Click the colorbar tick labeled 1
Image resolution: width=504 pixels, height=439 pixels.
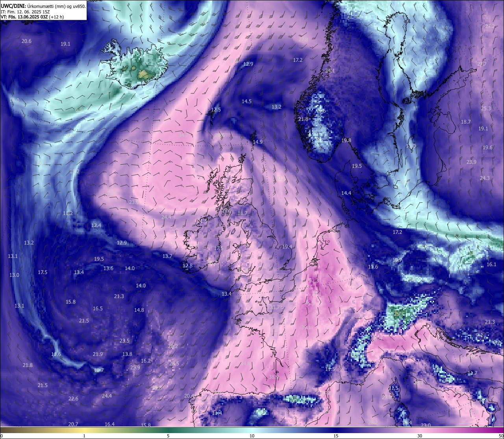(x=84, y=436)
